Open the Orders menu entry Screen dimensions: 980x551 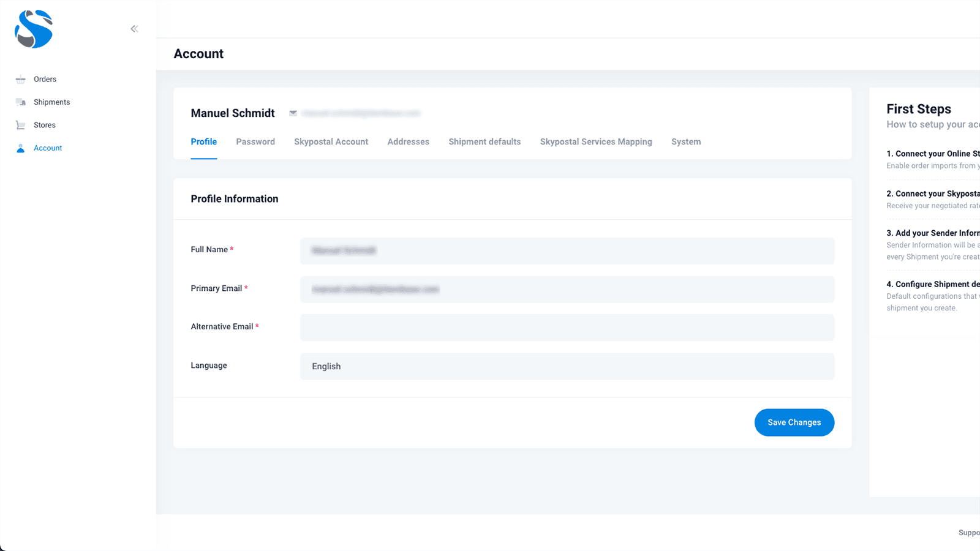click(x=46, y=79)
